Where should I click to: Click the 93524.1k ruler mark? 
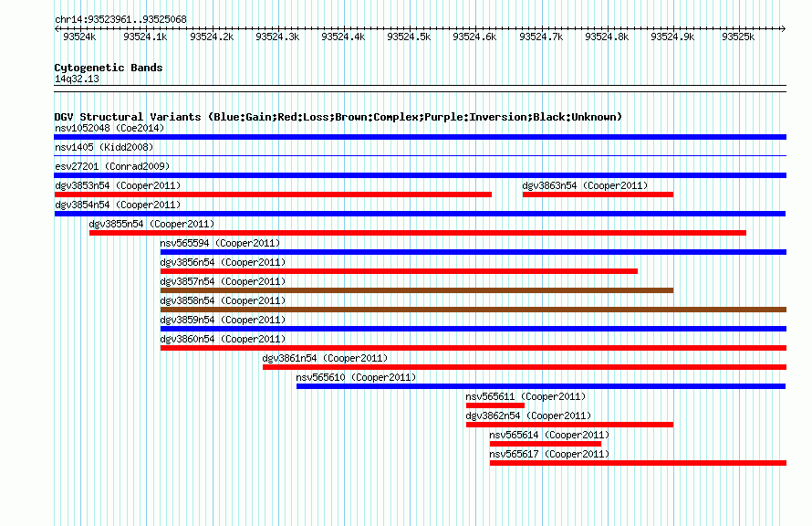point(145,37)
